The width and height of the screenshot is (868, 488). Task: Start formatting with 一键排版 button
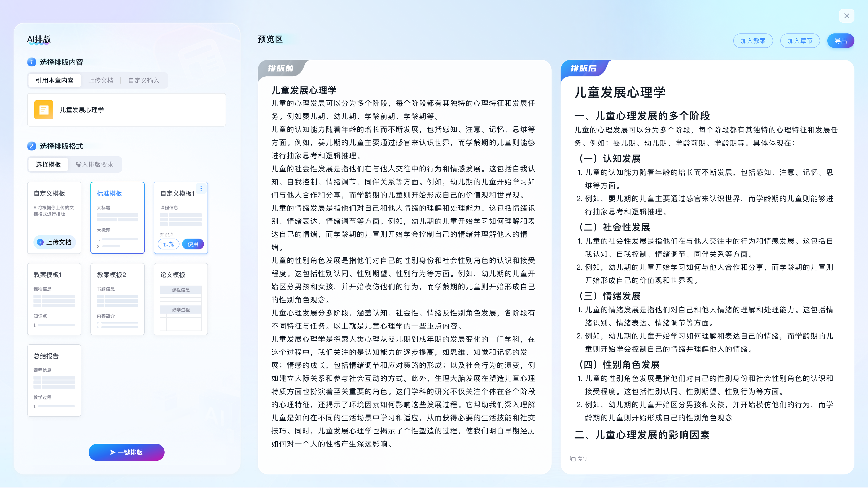tap(126, 452)
